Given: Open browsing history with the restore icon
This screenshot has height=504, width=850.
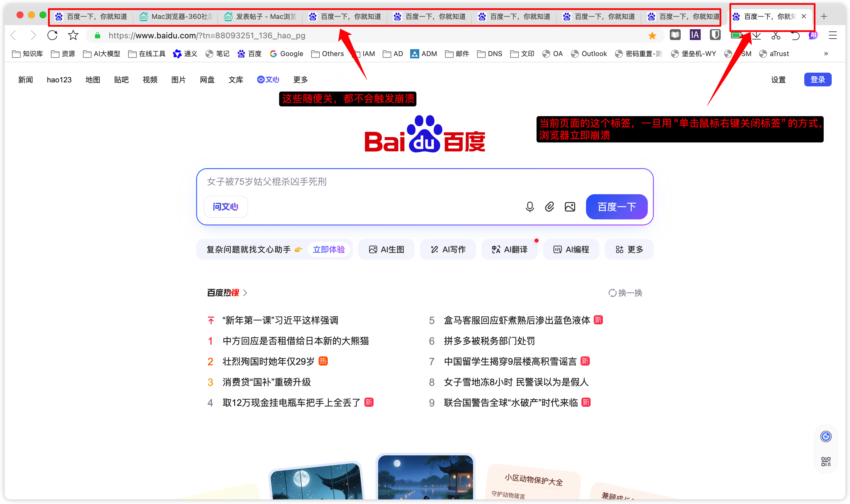Looking at the screenshot, I should click(795, 35).
